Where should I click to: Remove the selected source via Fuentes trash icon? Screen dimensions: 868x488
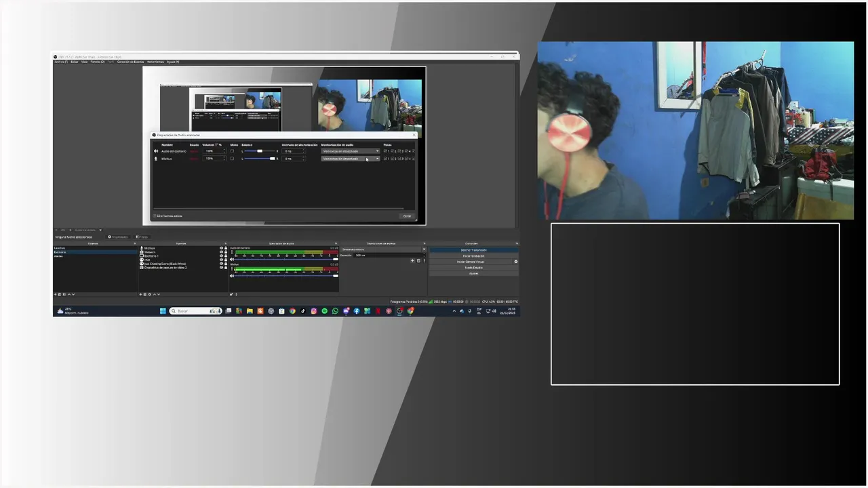coord(145,294)
